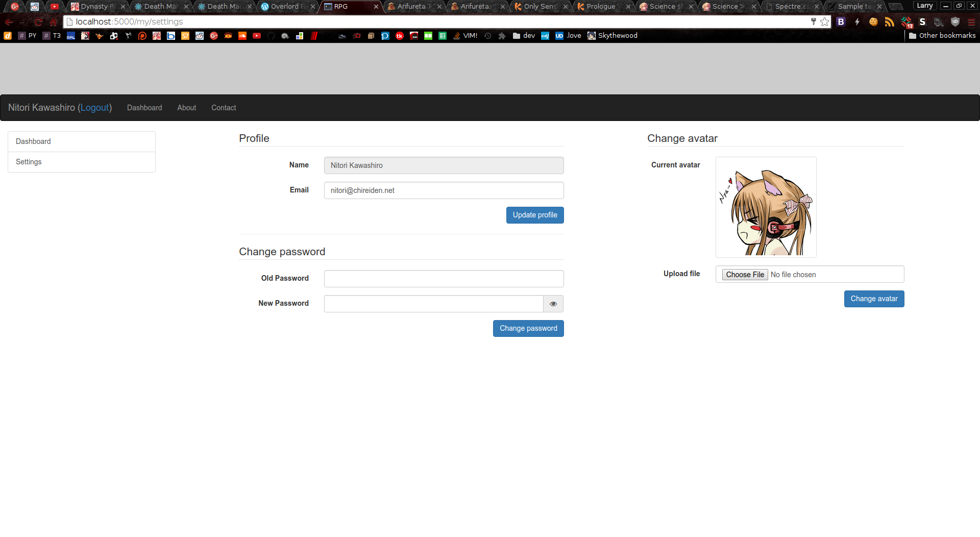This screenshot has width=980, height=537.
Task: Expand the Other bookmarks folder
Action: 942,36
